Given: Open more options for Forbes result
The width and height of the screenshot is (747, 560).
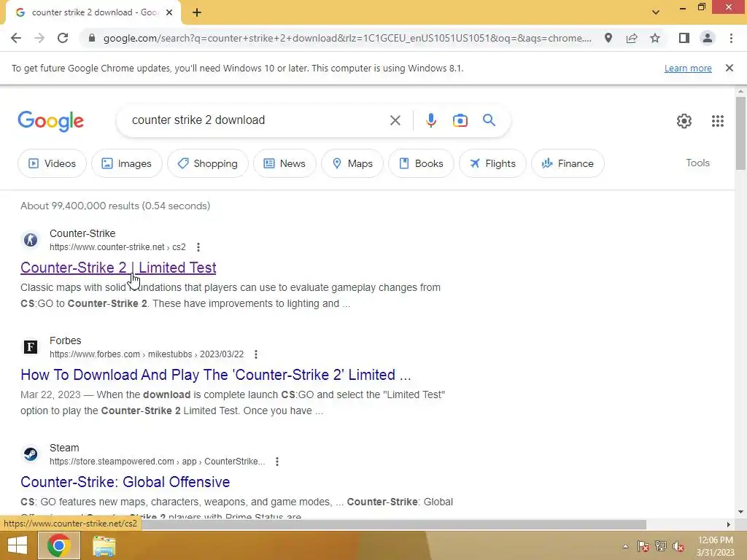Looking at the screenshot, I should point(256,354).
